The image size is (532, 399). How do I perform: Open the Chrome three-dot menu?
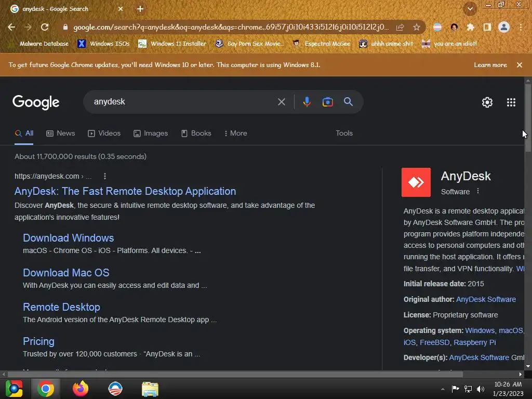(x=521, y=27)
